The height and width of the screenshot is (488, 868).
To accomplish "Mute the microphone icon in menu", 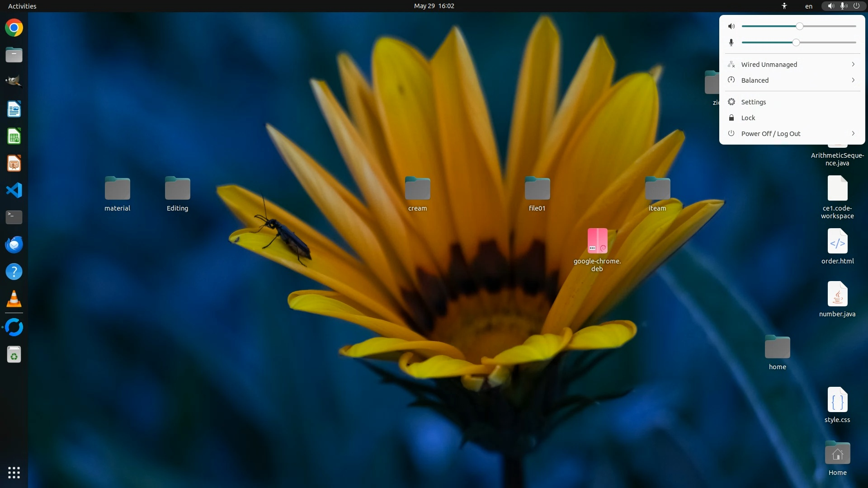I will point(731,42).
